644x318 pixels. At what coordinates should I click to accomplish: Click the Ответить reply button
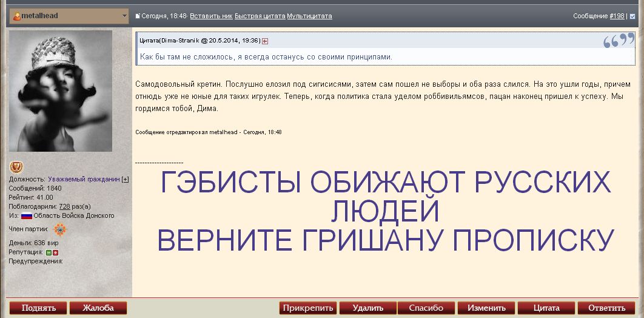[x=606, y=308]
